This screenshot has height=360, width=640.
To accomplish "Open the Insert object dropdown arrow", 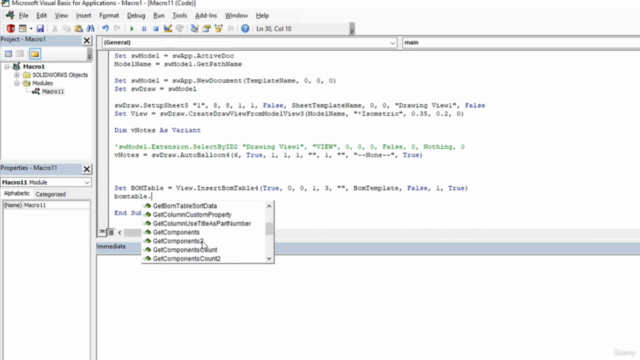I will 31,29.
